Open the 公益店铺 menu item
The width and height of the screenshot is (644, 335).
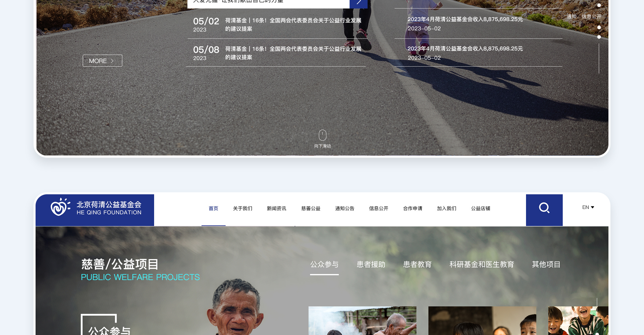(x=480, y=208)
